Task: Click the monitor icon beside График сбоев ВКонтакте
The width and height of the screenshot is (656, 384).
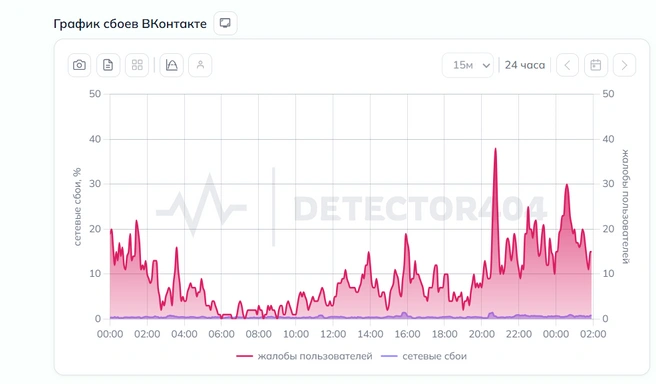Action: click(225, 23)
